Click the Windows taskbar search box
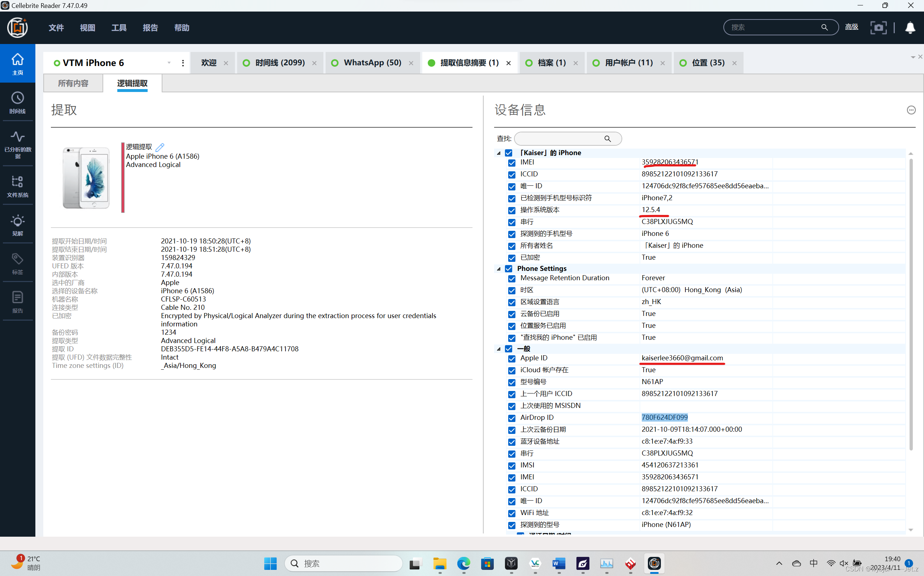 (x=344, y=563)
